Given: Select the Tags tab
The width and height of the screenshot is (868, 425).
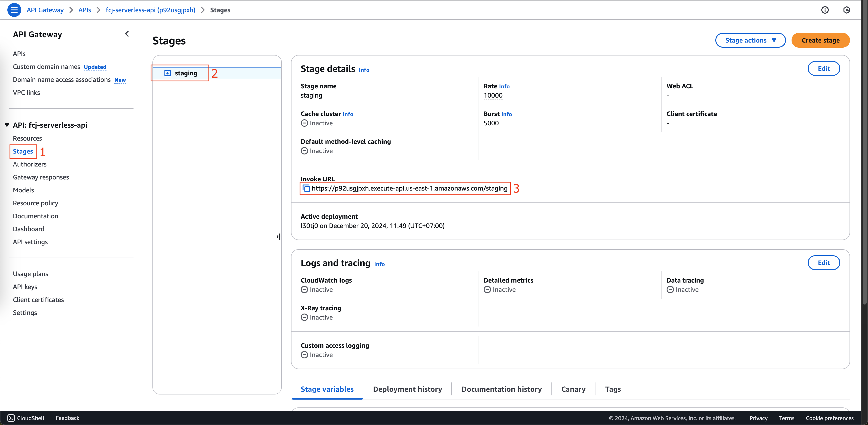Looking at the screenshot, I should tap(613, 389).
